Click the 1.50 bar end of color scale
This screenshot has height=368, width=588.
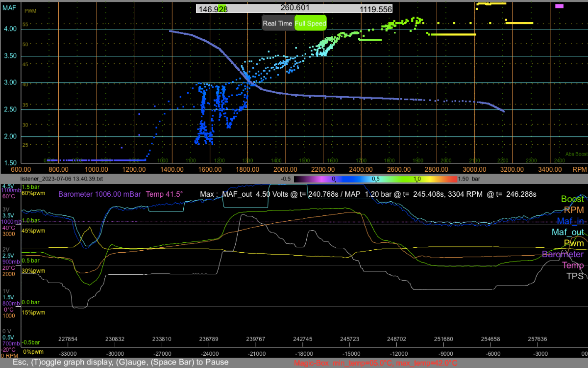(470, 179)
